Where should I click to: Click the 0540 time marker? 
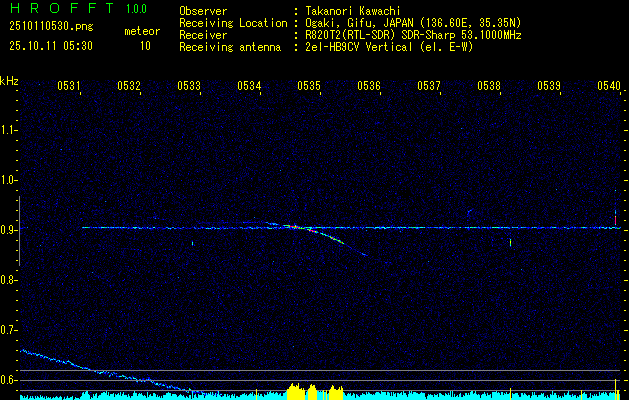609,87
